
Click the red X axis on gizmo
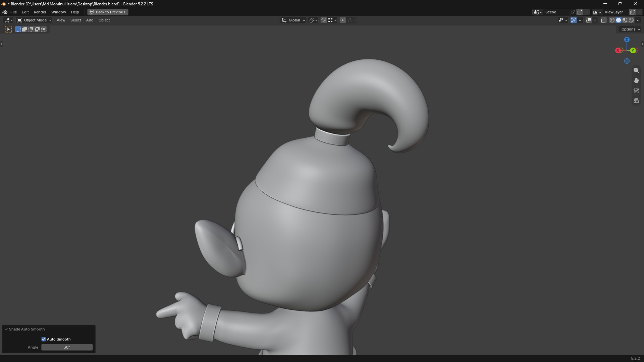[618, 50]
